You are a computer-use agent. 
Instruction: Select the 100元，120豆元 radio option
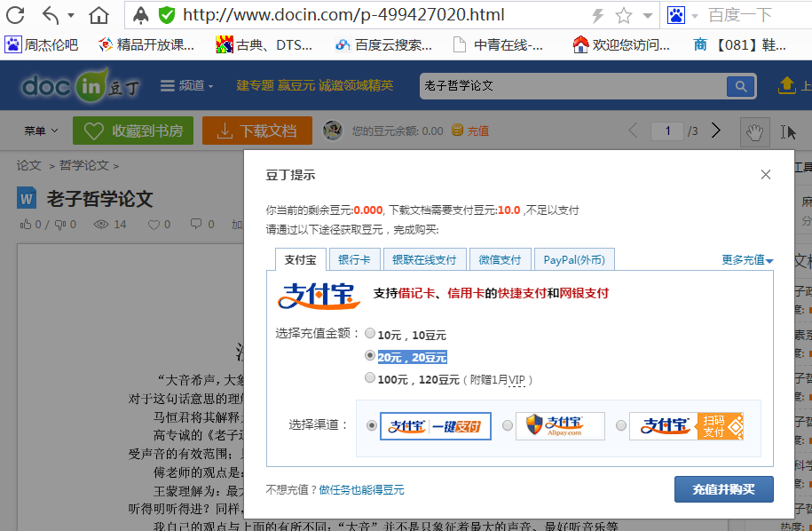[370, 378]
